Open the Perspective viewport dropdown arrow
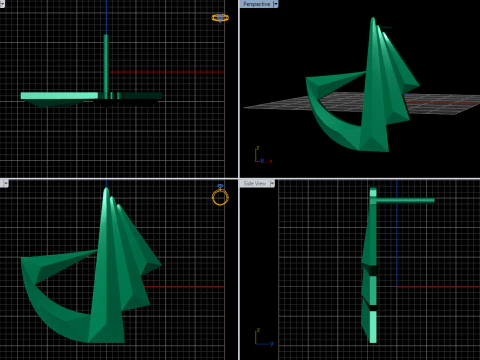Image resolution: width=480 pixels, height=360 pixels. (275, 4)
